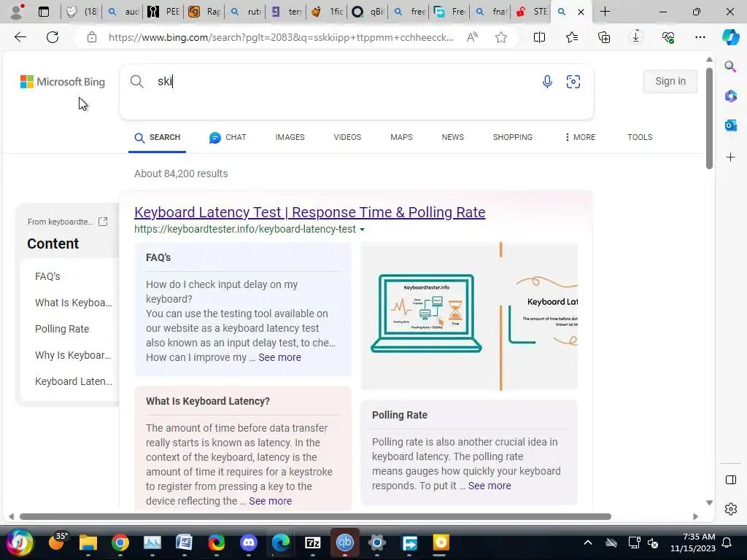Jump to Polling Rate content item

(62, 329)
